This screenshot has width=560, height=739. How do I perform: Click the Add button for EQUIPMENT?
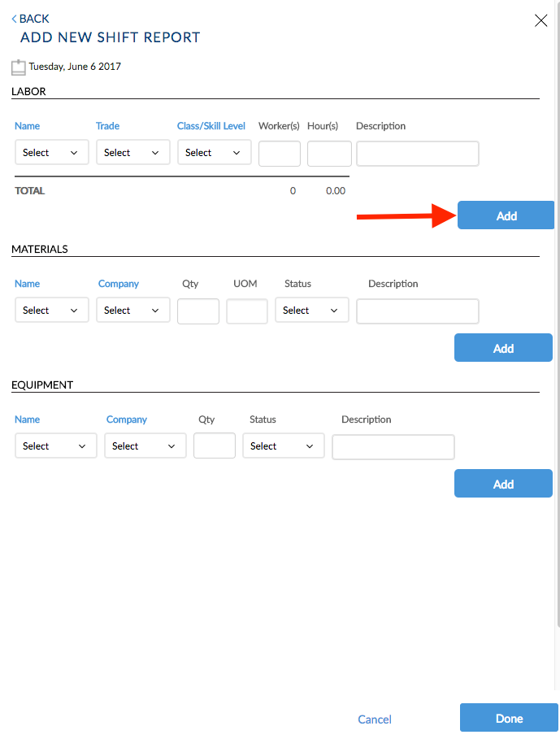click(x=503, y=483)
